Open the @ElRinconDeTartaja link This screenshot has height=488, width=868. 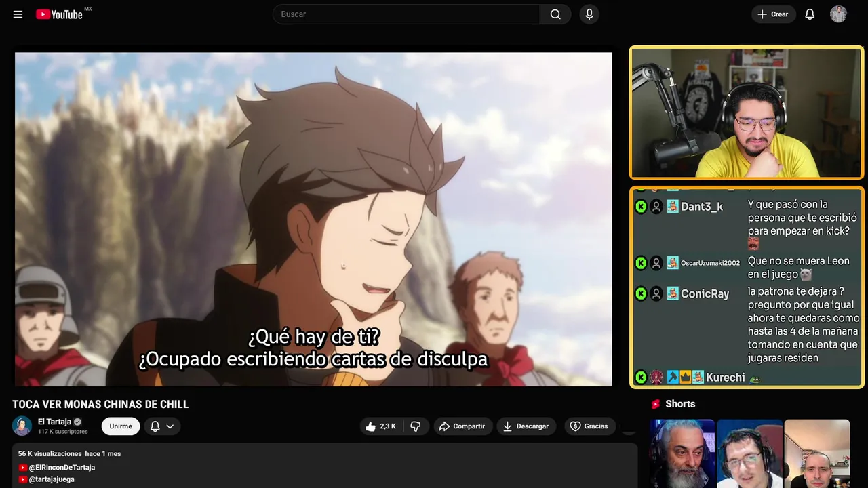[x=62, y=468]
